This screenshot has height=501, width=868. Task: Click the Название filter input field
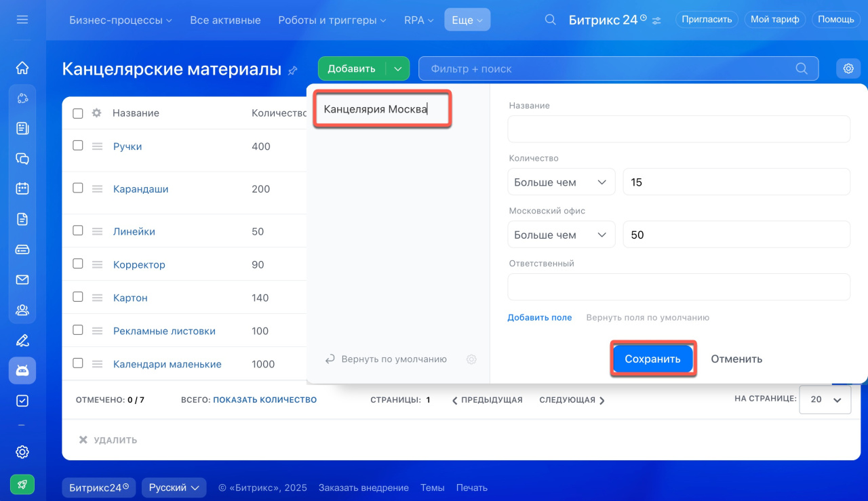(679, 129)
